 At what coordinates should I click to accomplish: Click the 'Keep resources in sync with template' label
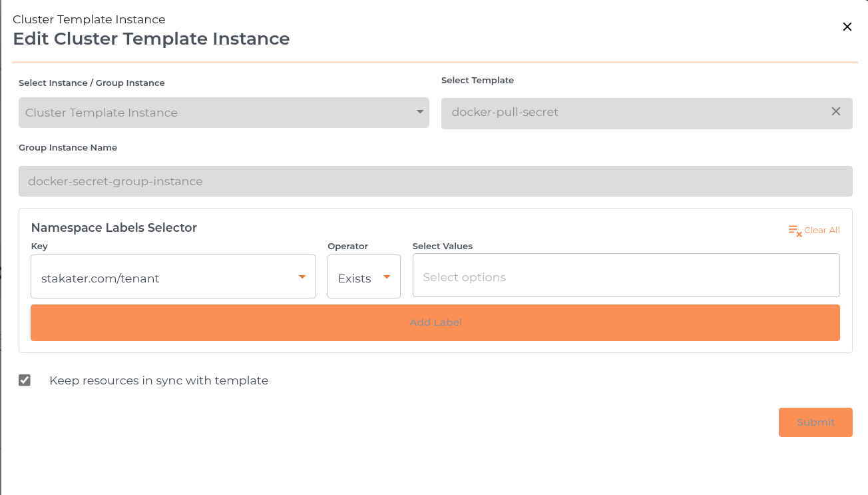click(x=158, y=380)
